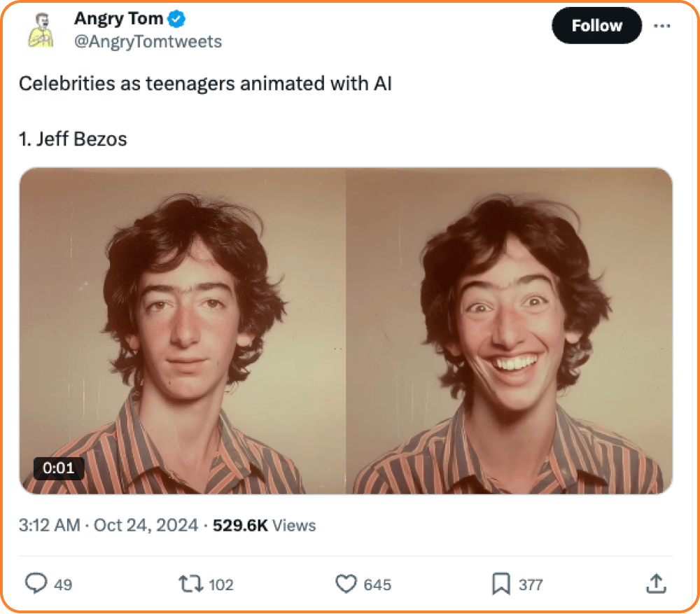Screen dimensions: 700x614
Task: Open Angry Tom's profile avatar
Action: coord(41,30)
